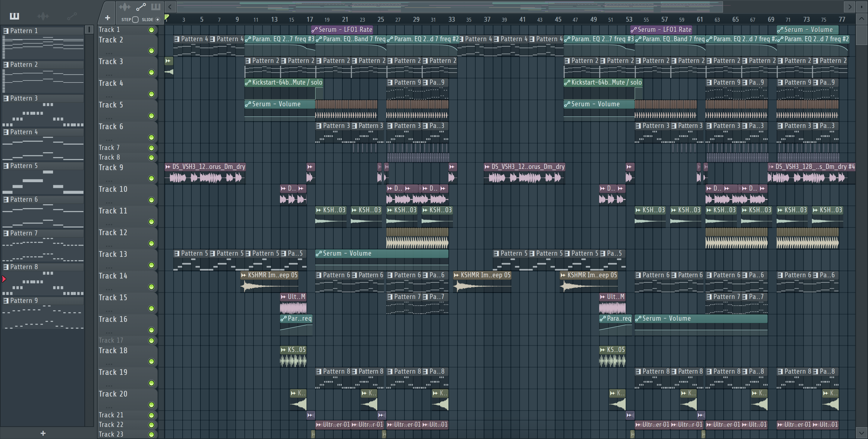The height and width of the screenshot is (439, 868).
Task: Click the picker panel scrollbar handle
Action: [x=89, y=30]
